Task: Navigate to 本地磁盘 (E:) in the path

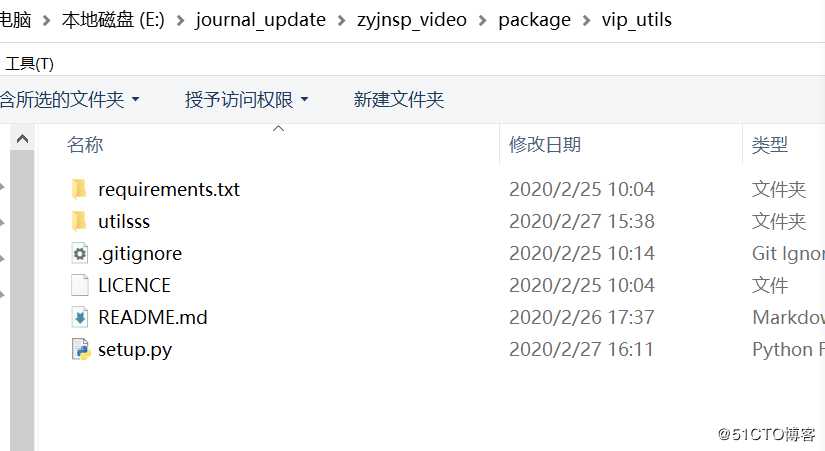Action: [x=113, y=20]
